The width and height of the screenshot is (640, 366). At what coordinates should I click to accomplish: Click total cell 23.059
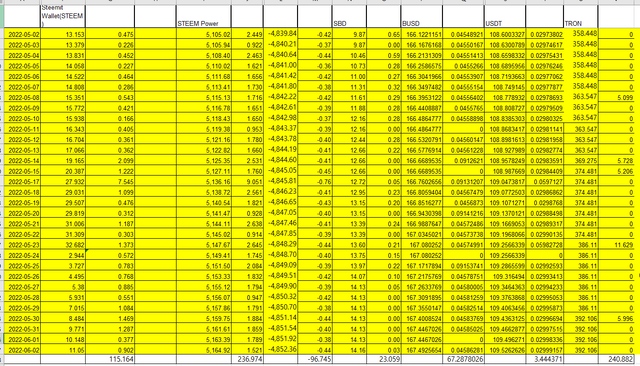pos(384,359)
